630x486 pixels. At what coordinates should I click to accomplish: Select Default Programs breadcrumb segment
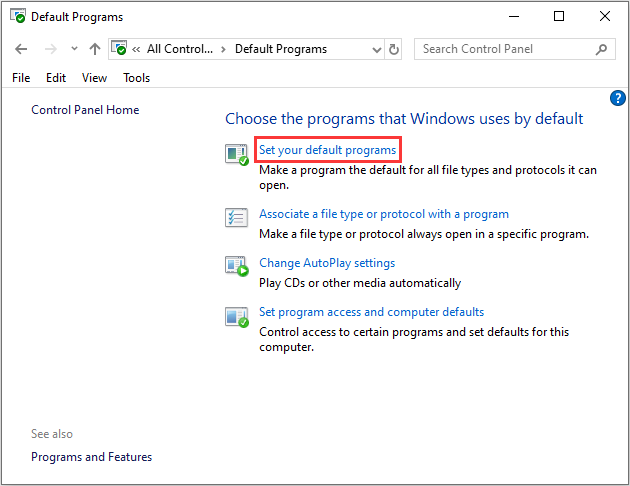tap(281, 49)
